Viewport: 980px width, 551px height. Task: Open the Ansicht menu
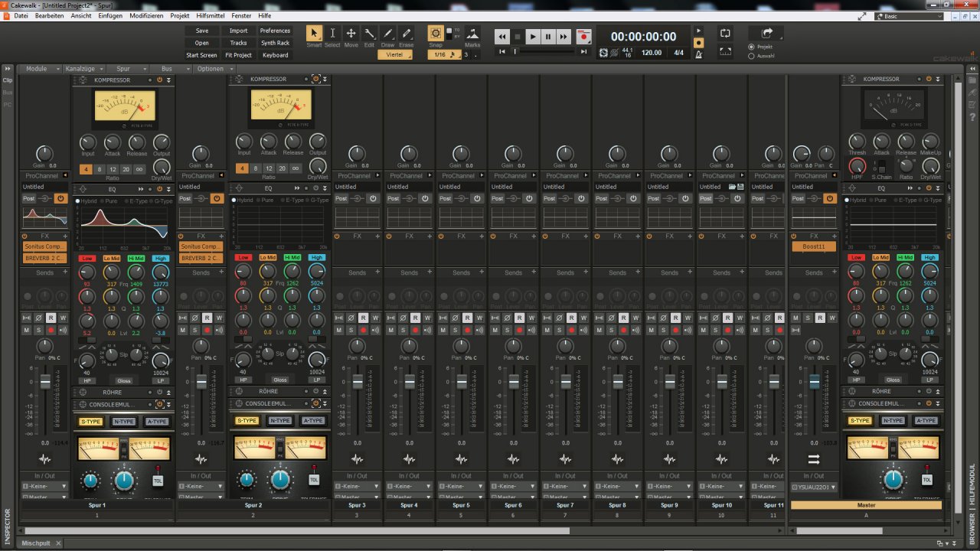pyautogui.click(x=81, y=15)
